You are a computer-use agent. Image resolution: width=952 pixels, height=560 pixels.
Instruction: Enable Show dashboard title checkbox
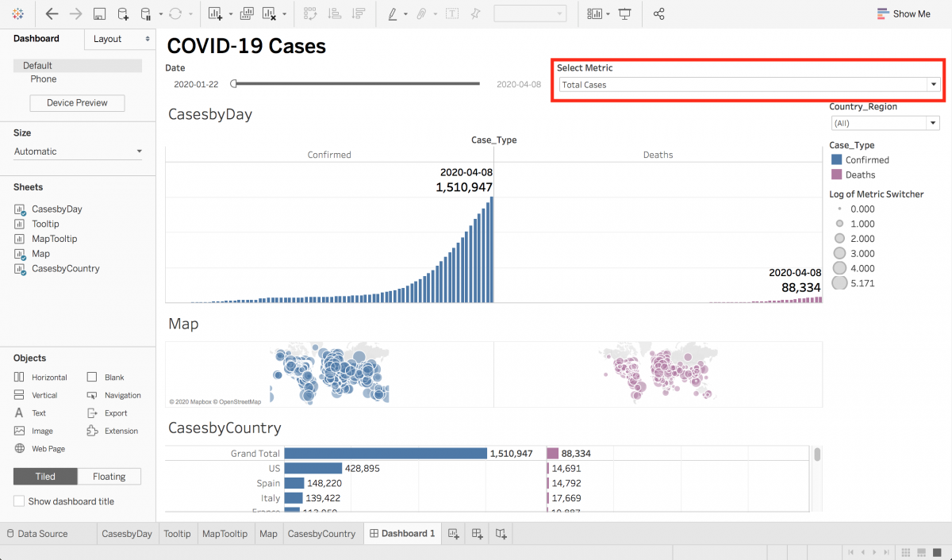coord(19,501)
